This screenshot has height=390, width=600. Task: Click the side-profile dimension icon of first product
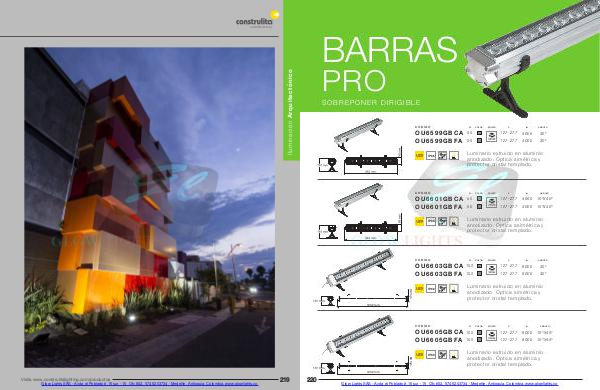(x=328, y=165)
